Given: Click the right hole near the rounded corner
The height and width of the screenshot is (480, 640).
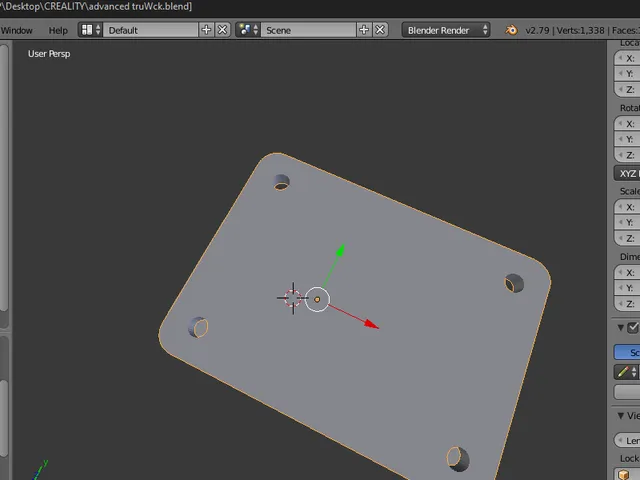Looking at the screenshot, I should (514, 283).
